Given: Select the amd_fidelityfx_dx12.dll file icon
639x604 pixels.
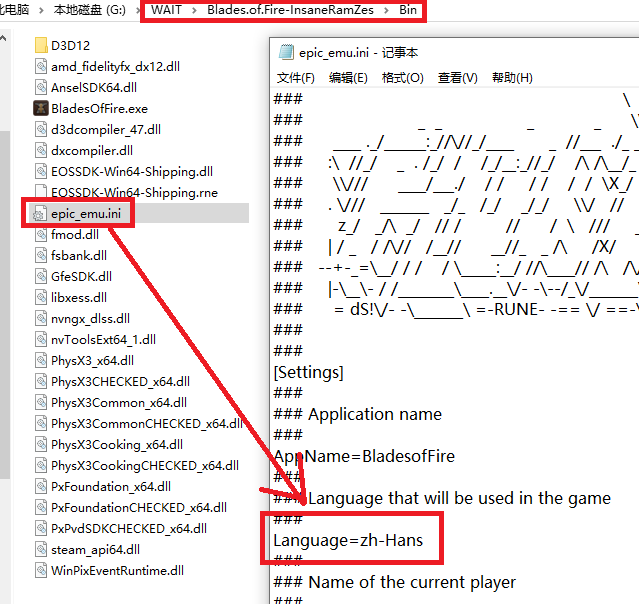Looking at the screenshot, I should point(41,66).
